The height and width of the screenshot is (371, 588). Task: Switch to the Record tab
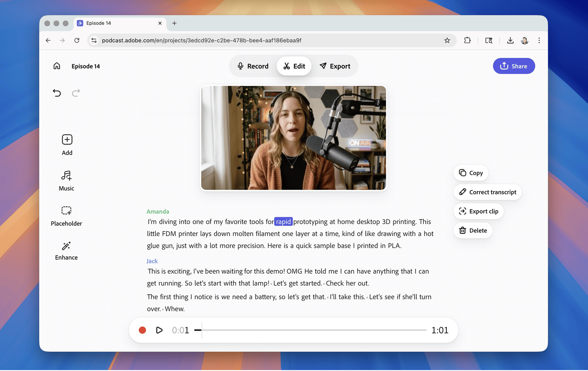(253, 66)
